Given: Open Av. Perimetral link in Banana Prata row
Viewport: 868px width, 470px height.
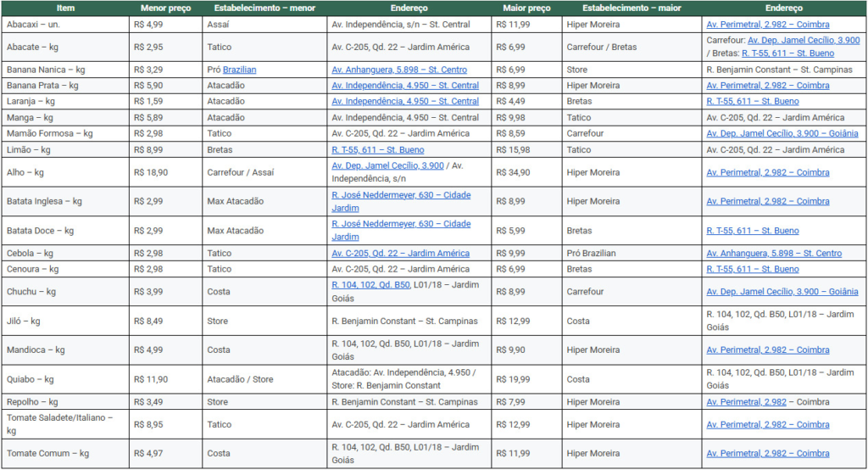Looking at the screenshot, I should pos(768,86).
